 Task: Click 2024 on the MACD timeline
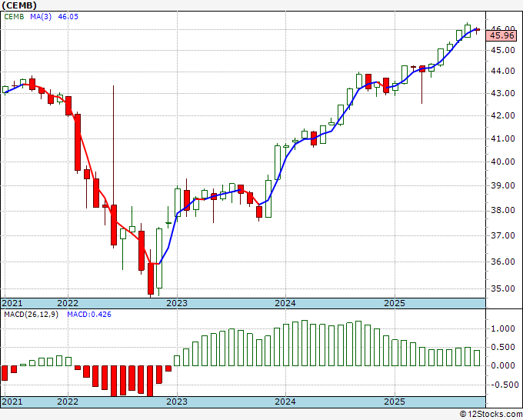click(x=285, y=402)
